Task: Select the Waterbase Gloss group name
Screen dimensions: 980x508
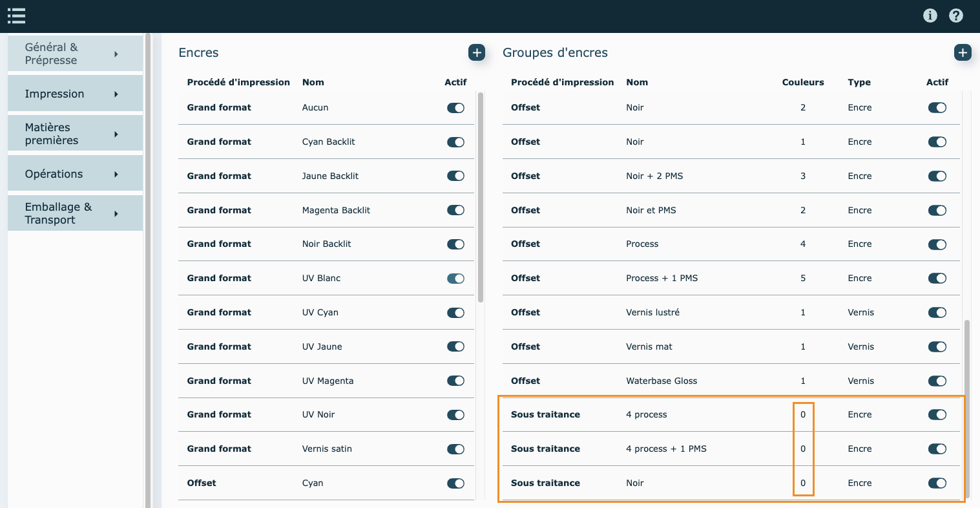Action: tap(662, 381)
